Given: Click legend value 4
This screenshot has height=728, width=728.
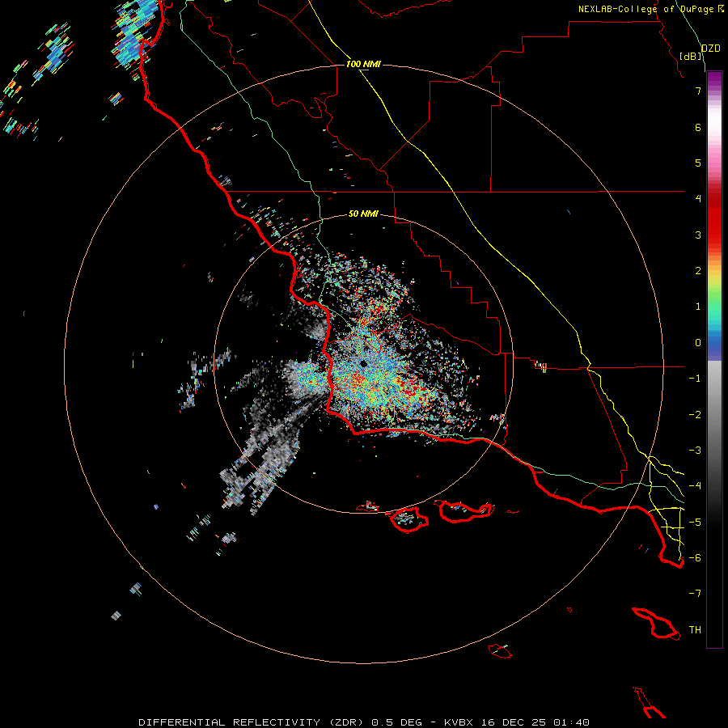Looking at the screenshot, I should pos(698,198).
